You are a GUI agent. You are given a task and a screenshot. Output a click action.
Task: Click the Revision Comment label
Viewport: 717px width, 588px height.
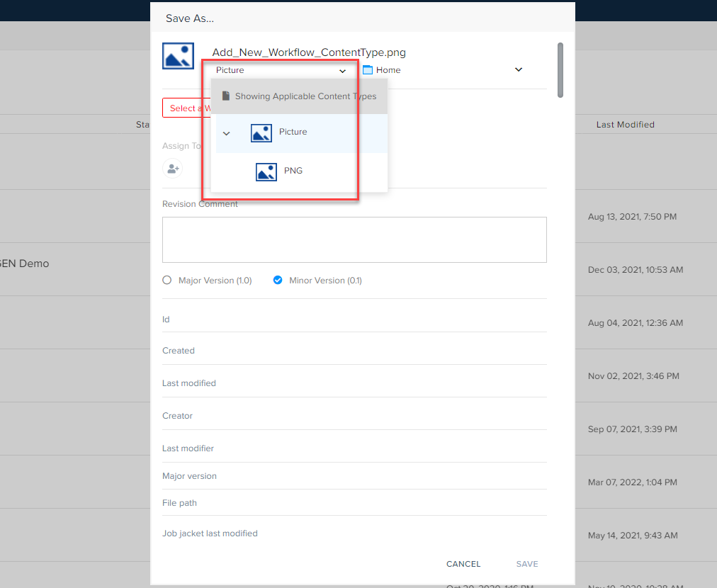pyautogui.click(x=200, y=204)
